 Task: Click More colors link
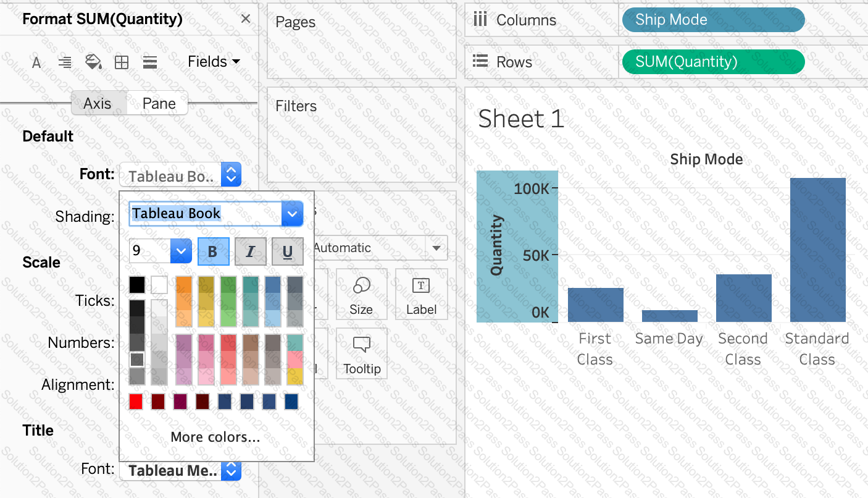click(215, 437)
